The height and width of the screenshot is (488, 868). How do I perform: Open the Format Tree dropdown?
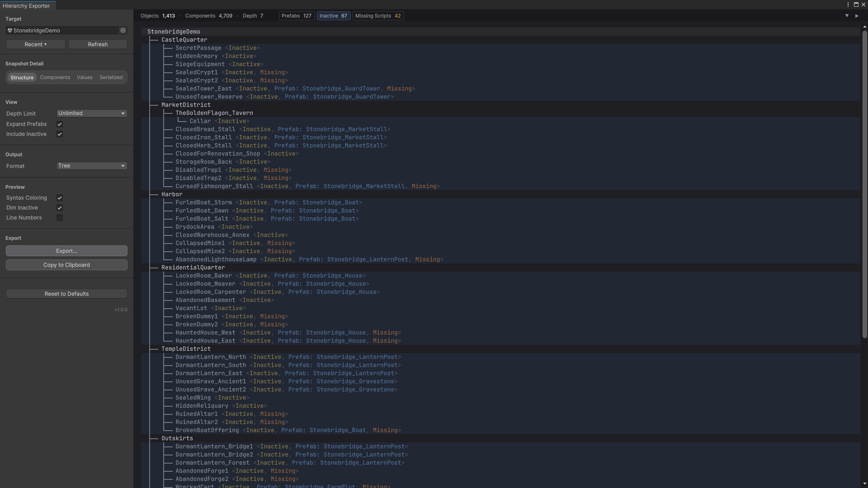92,166
